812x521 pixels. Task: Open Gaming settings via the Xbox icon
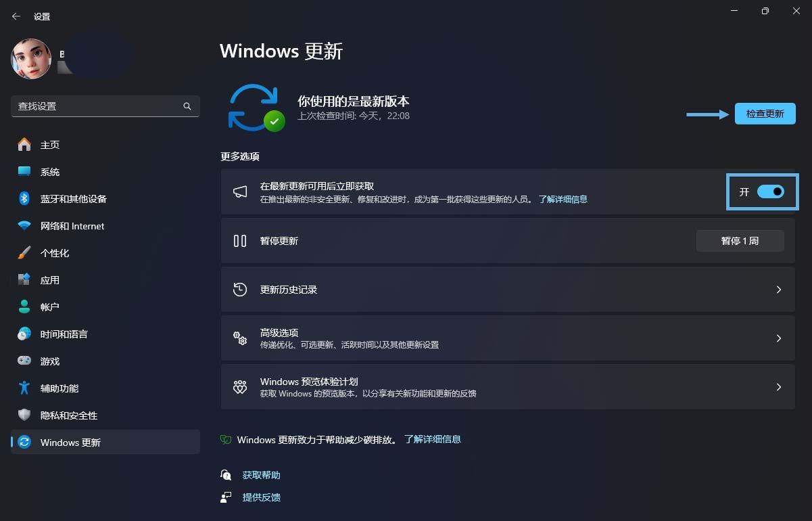coord(23,361)
